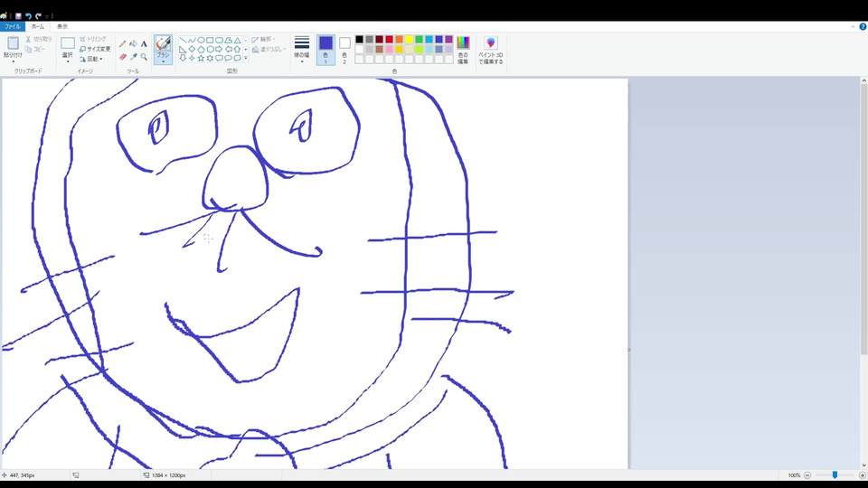Click the Cut (切り取り) scissors button
Viewport: 868px width, 488px height.
[x=39, y=39]
